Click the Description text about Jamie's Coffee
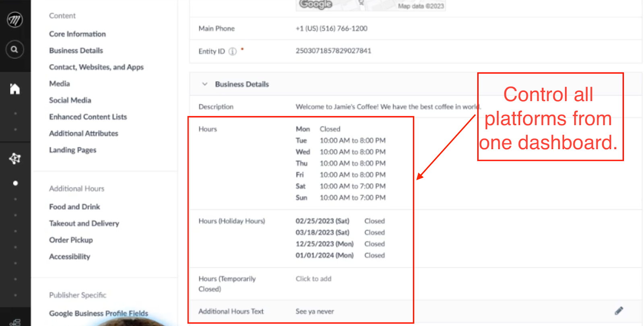The width and height of the screenshot is (644, 326). click(x=388, y=107)
